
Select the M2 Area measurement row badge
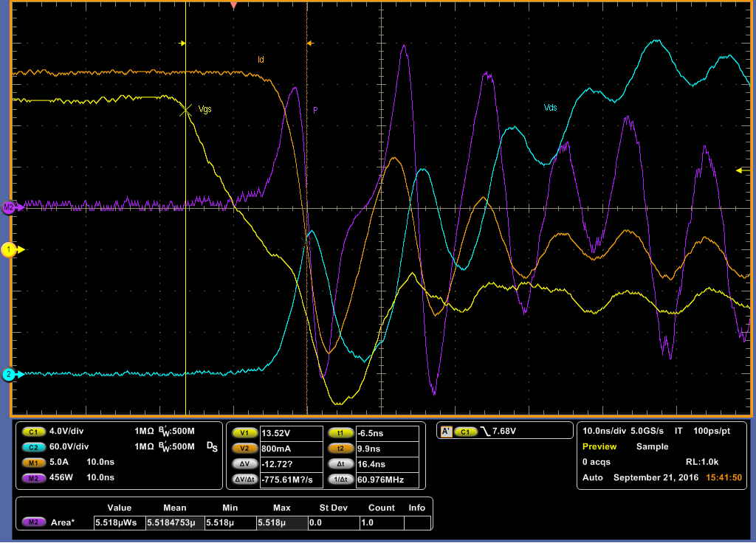pyautogui.click(x=34, y=522)
